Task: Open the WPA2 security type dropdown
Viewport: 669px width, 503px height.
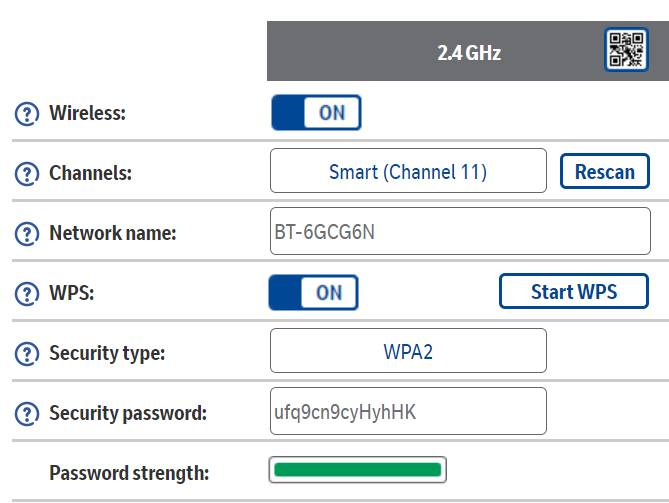Action: tap(408, 352)
